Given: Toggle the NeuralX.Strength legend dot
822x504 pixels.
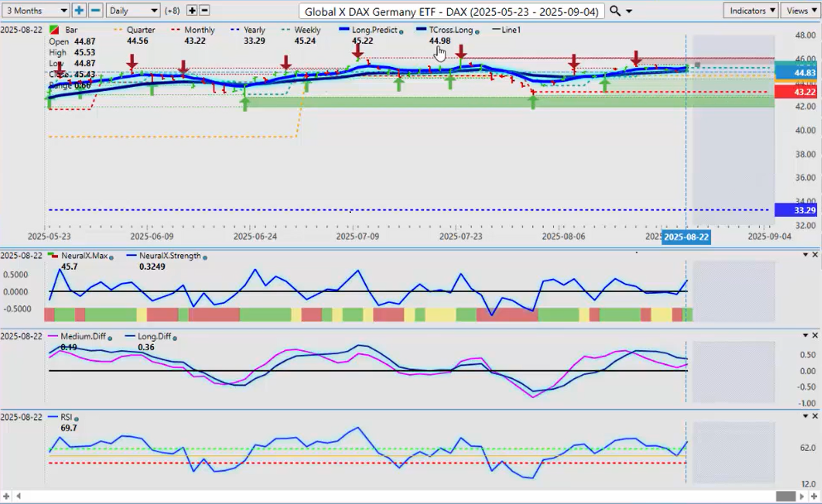Looking at the screenshot, I should (204, 257).
